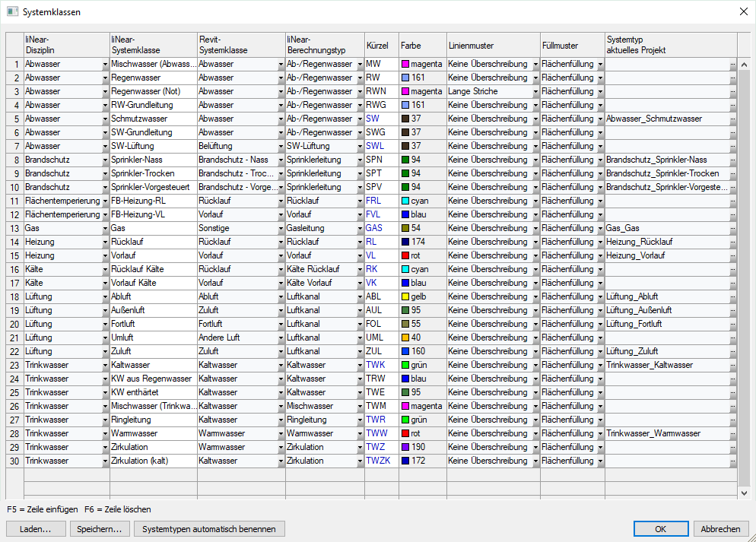This screenshot has height=542, width=756.
Task: Click the 'KW aus Regenwasser' cell
Action: click(x=154, y=379)
